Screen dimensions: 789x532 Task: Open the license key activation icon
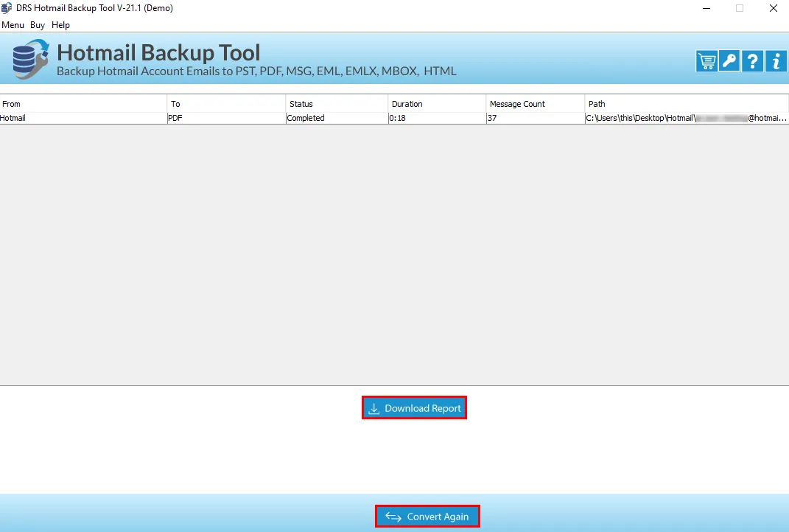tap(729, 61)
